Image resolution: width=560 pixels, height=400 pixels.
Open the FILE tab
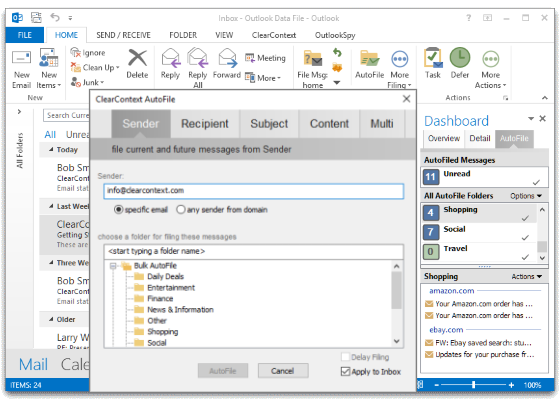pyautogui.click(x=25, y=35)
